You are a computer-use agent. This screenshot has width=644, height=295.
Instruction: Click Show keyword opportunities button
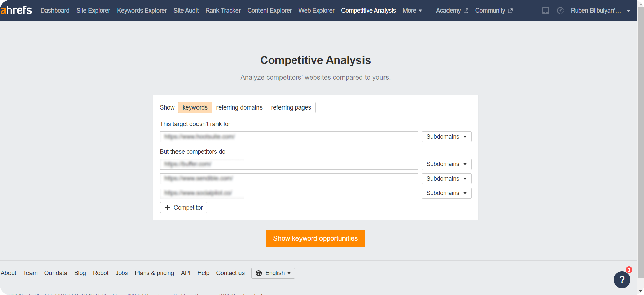(315, 238)
